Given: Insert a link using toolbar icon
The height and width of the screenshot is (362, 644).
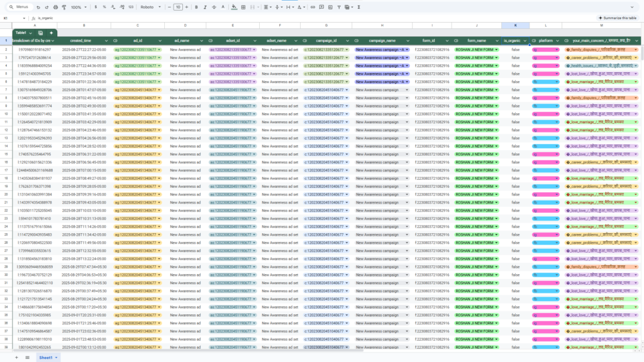Looking at the screenshot, I should tap(313, 7).
